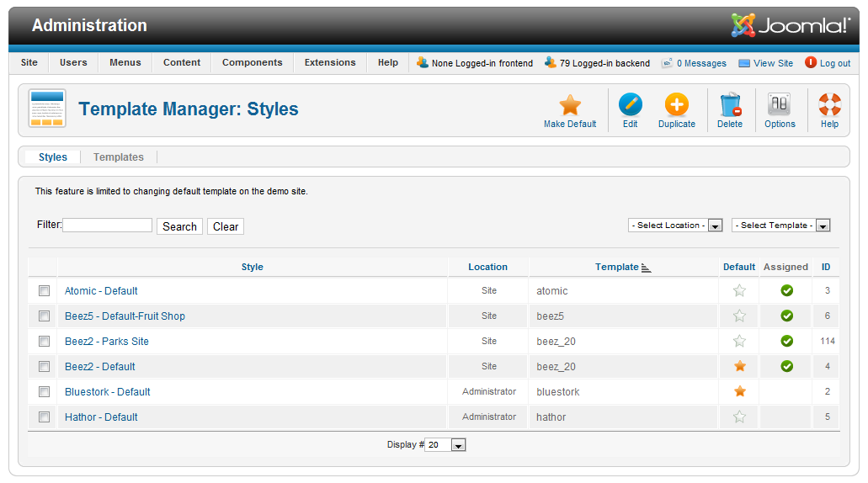Set Hathor - Default as default via star
This screenshot has width=868, height=483.
coord(739,417)
